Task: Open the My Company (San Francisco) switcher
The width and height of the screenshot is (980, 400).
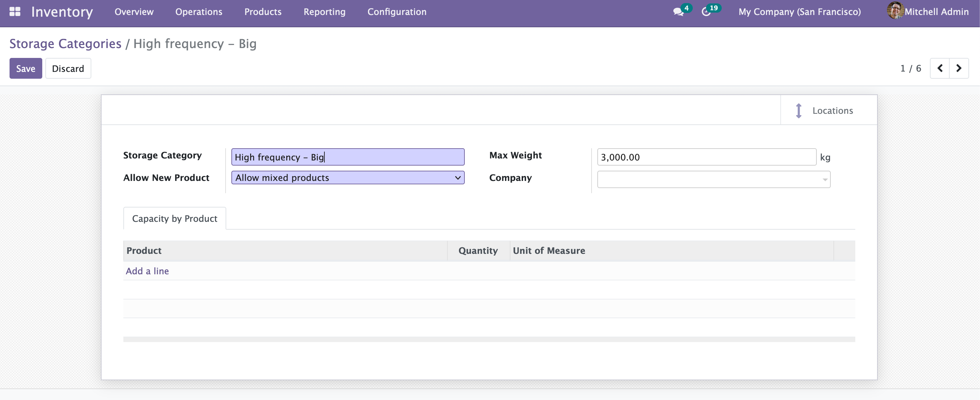Action: 799,12
